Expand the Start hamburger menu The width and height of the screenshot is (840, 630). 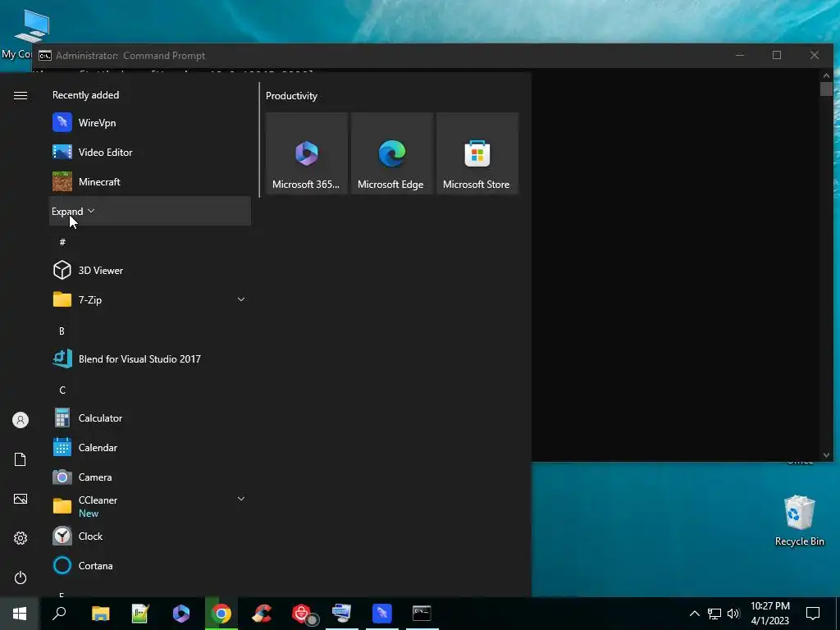(21, 95)
